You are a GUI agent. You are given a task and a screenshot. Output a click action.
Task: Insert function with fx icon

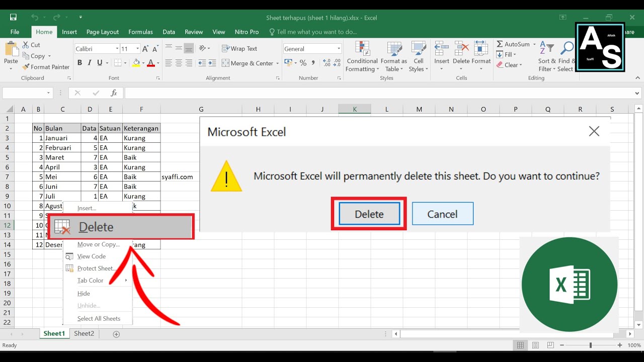pos(114,93)
